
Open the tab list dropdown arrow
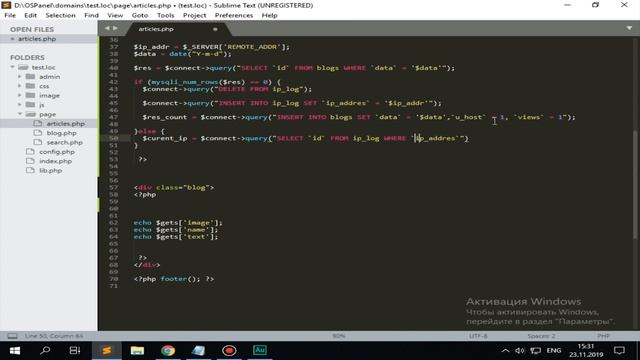click(629, 28)
